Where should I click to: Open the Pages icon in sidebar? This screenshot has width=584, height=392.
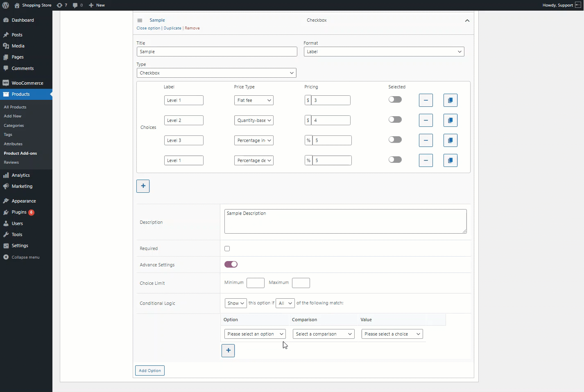6,57
